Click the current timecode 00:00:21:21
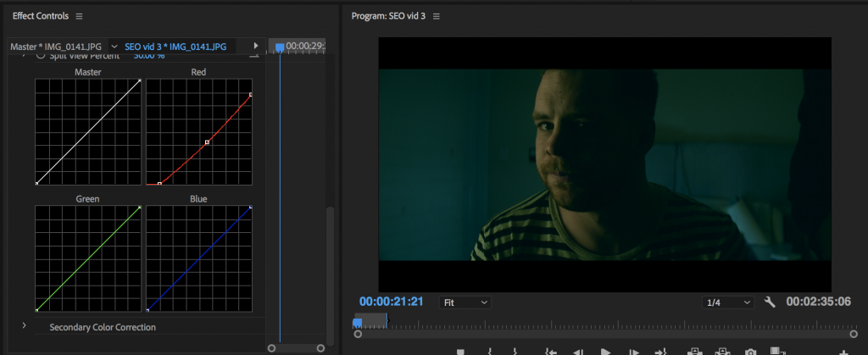The height and width of the screenshot is (355, 868). (x=391, y=302)
